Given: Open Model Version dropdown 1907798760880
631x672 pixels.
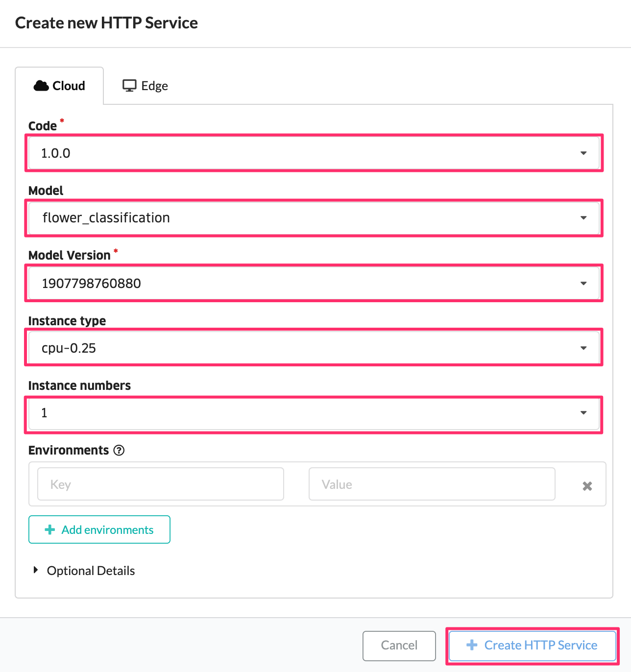Looking at the screenshot, I should pos(314,283).
